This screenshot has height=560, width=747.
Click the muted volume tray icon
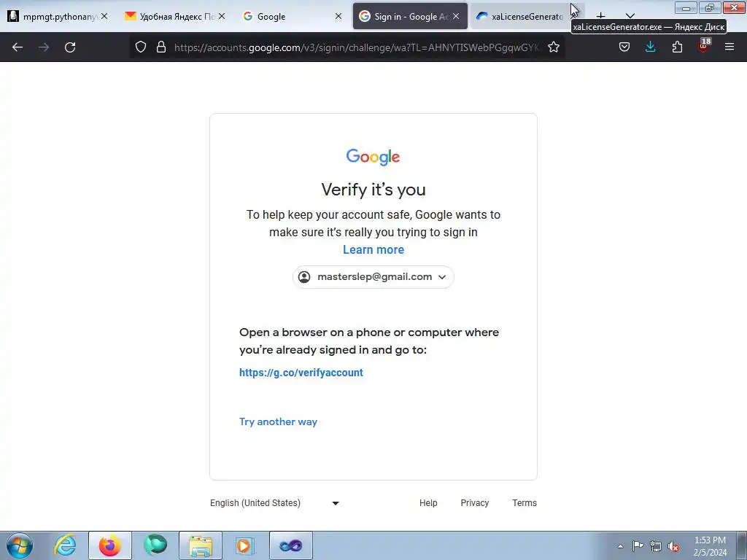(673, 546)
